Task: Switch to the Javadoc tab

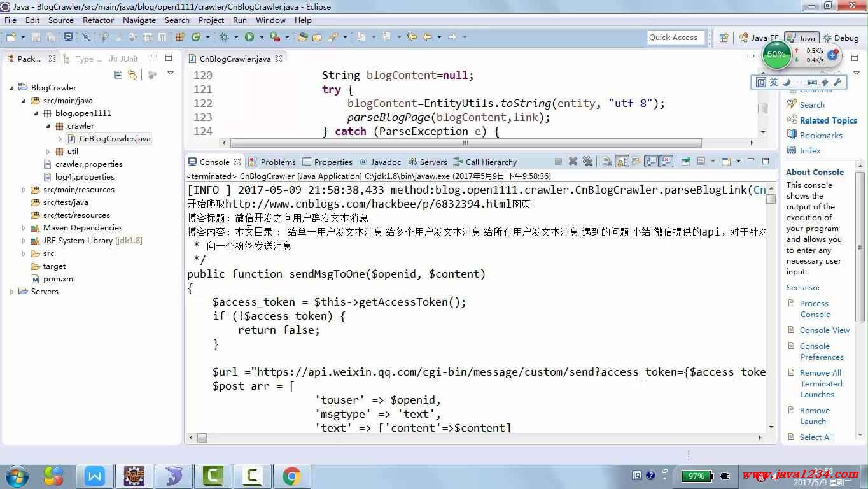Action: (x=381, y=162)
